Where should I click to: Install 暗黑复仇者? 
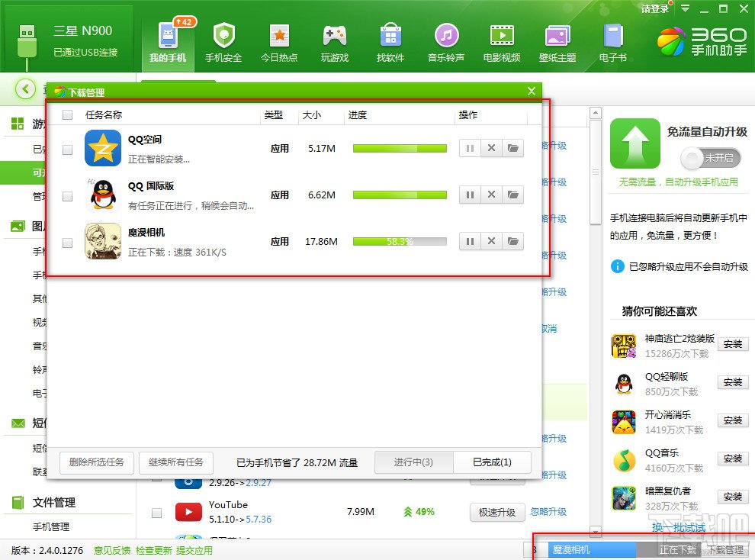(733, 497)
